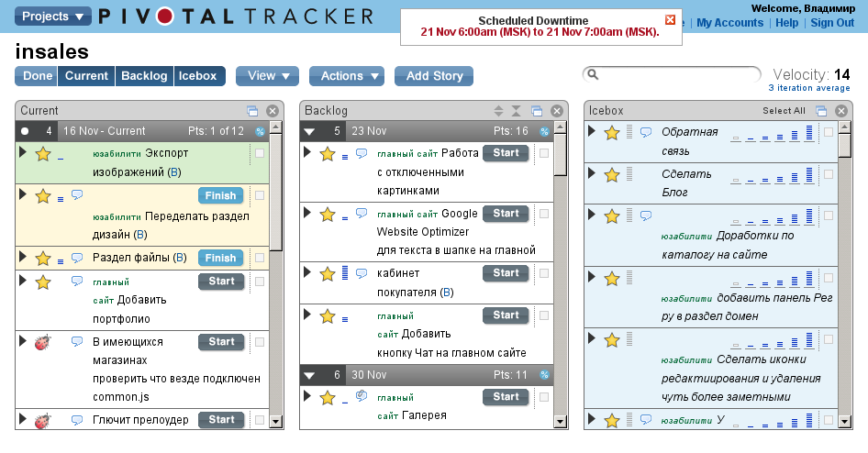Finish the Переделать раздел дизайн story
Viewport: 868px width, 453px height.
click(221, 195)
